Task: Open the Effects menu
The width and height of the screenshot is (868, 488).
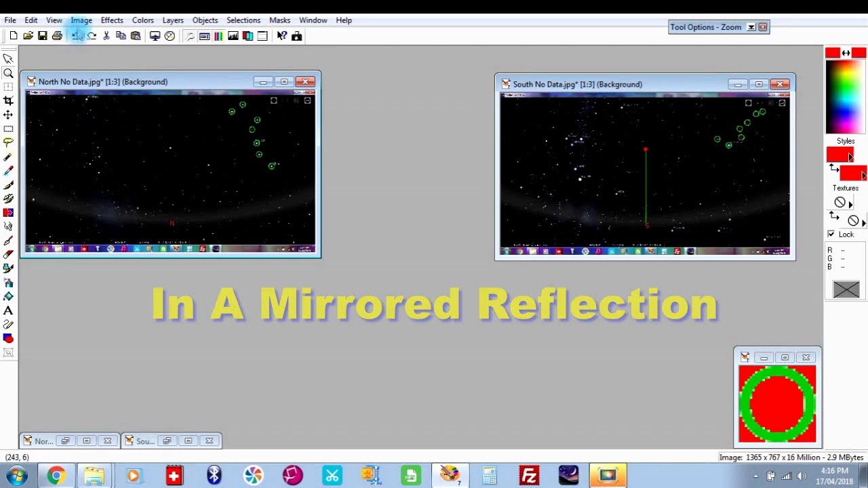Action: pos(112,20)
